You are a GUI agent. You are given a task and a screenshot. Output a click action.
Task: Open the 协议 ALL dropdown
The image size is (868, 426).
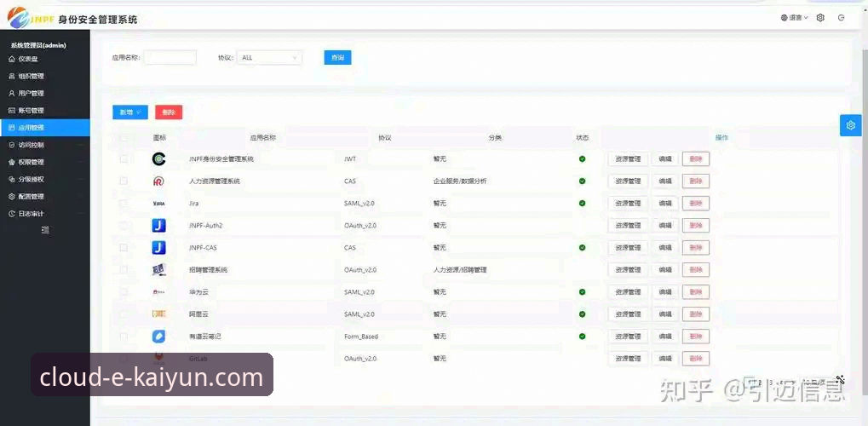click(269, 58)
